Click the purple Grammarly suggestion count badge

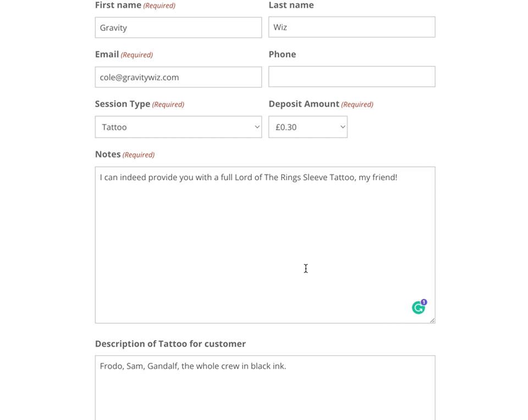[x=424, y=302]
